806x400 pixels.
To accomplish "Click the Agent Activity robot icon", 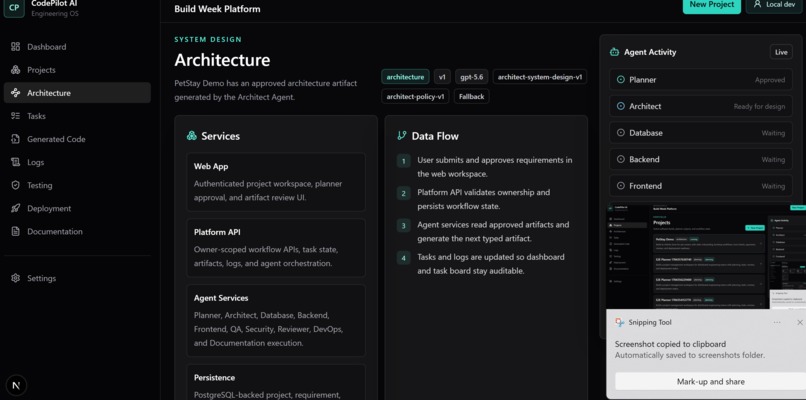I will coord(614,52).
